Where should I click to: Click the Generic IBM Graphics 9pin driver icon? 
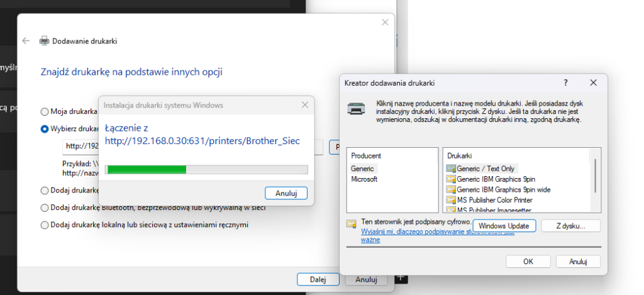pos(451,179)
